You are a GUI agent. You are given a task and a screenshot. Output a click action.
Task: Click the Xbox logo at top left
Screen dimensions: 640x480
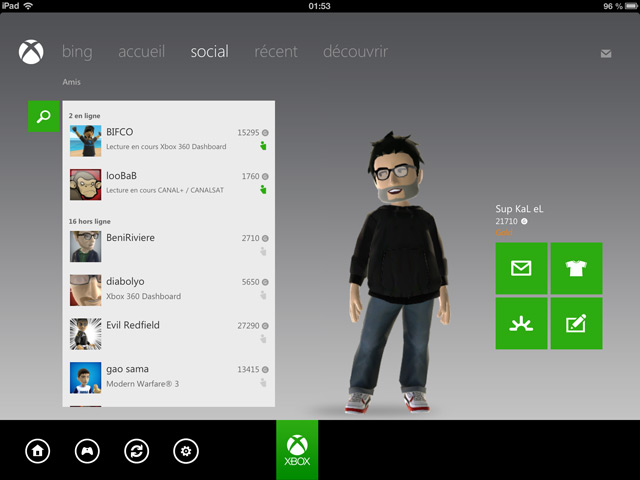click(x=31, y=52)
